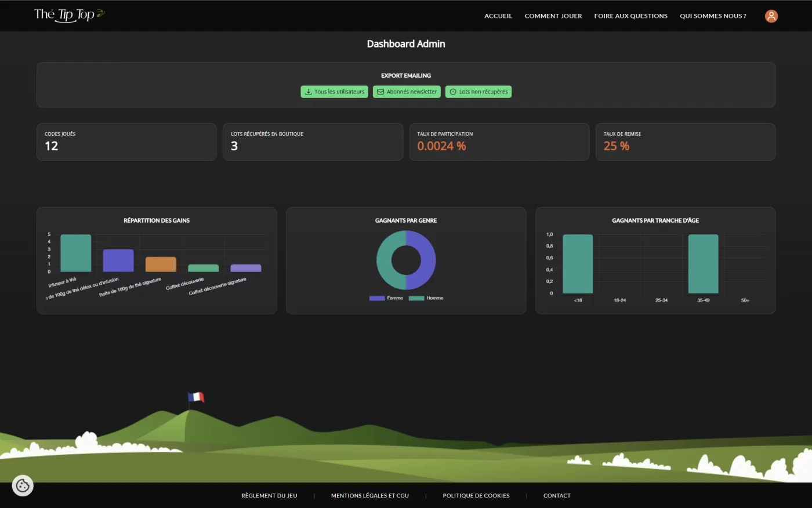Click the 0.0024 % participation rate
Screen dimensions: 812x508
pos(441,146)
